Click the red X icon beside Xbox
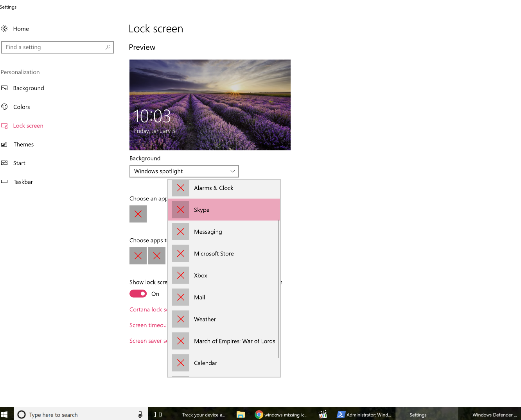 tap(180, 275)
